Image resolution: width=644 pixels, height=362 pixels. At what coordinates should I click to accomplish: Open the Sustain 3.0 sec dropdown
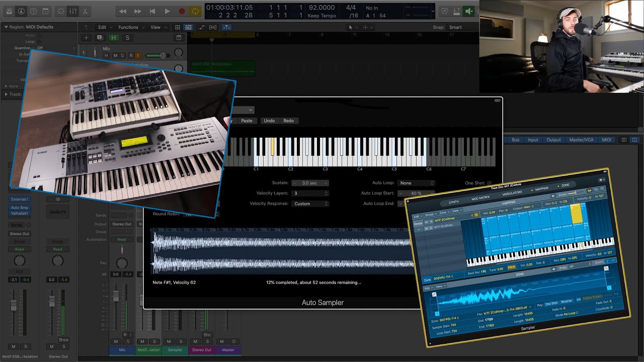(x=310, y=183)
